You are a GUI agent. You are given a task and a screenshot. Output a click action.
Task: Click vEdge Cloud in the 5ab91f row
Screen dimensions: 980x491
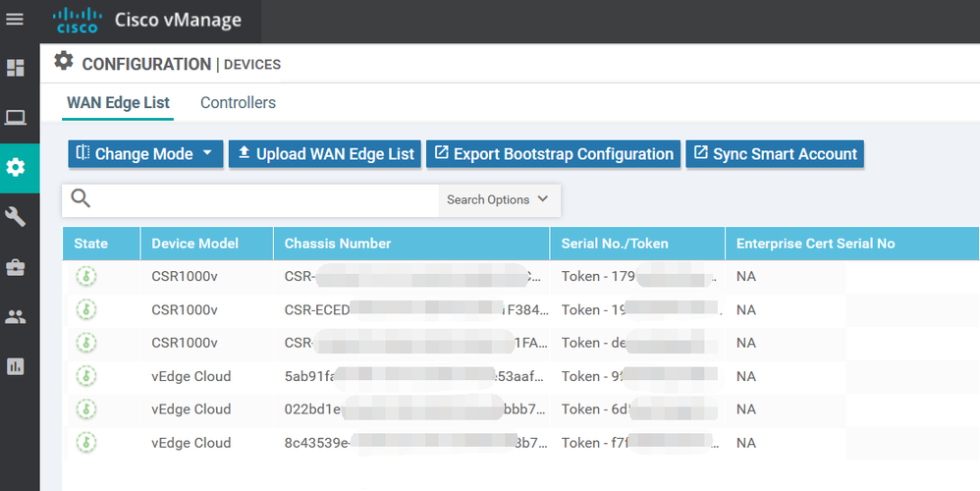[x=191, y=376]
